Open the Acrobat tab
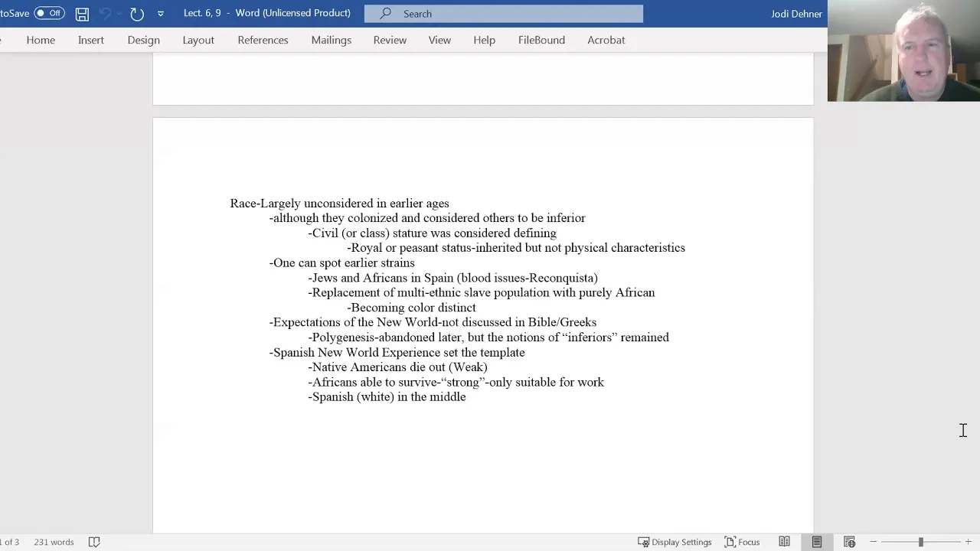This screenshot has width=980, height=551. coord(606,40)
